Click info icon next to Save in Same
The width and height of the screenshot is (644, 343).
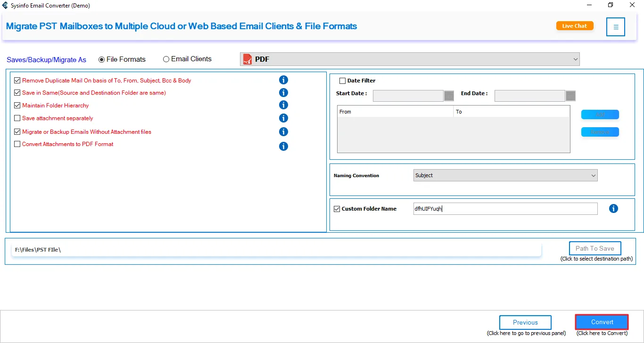pyautogui.click(x=283, y=93)
